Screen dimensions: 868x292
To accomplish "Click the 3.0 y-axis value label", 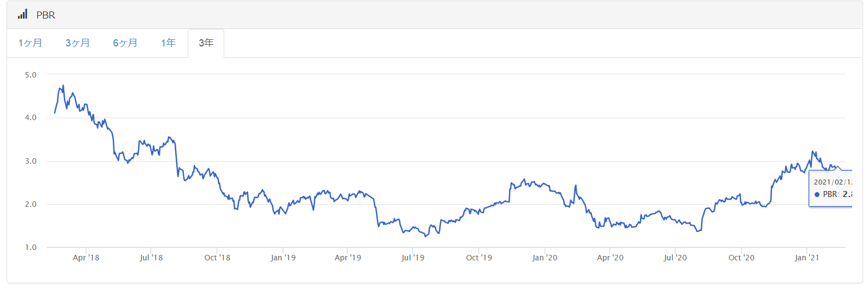I will coord(31,161).
